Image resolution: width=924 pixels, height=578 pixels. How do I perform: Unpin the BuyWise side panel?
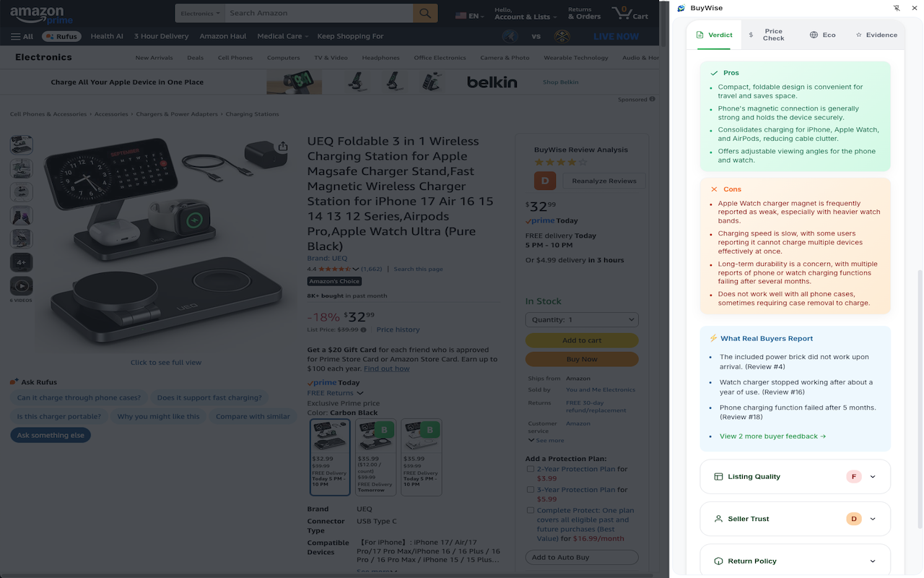coord(897,8)
